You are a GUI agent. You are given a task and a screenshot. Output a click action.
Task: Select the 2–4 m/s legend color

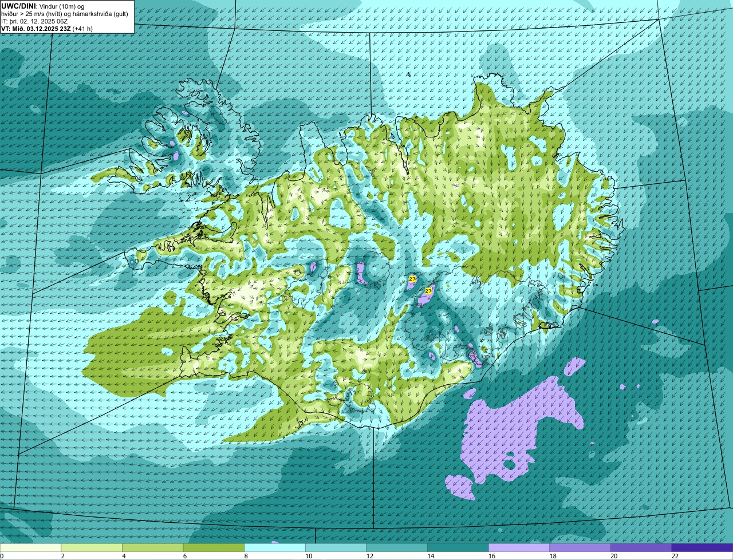coord(92,547)
